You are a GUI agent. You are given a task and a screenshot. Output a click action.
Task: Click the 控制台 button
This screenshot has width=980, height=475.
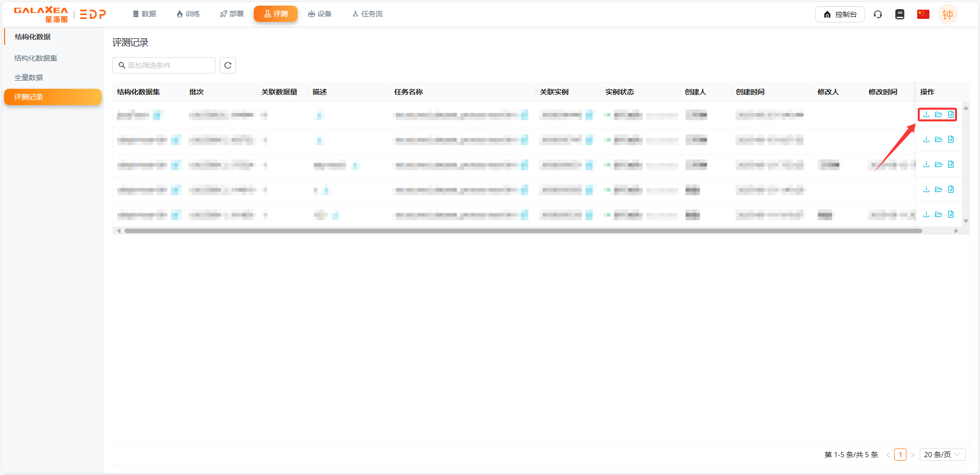(x=840, y=14)
